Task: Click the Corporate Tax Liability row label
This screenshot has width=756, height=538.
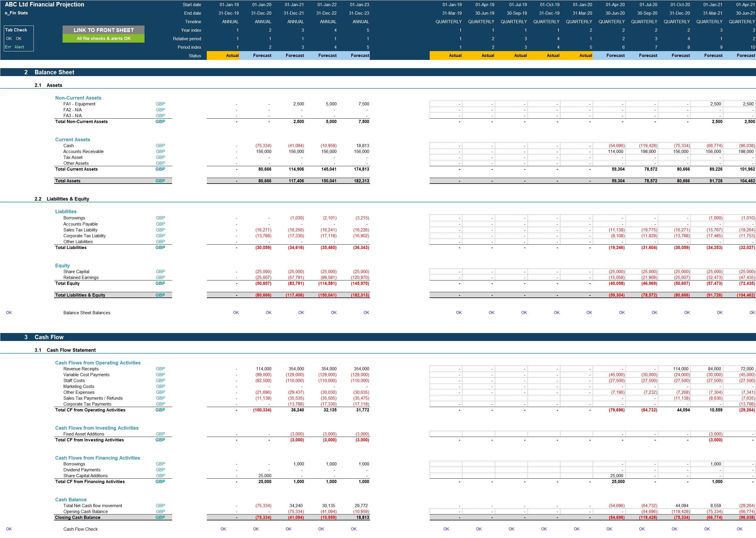Action: 85,236
